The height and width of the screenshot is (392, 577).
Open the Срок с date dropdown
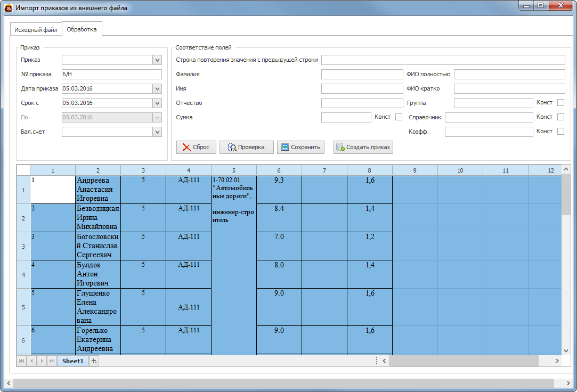[x=157, y=103]
